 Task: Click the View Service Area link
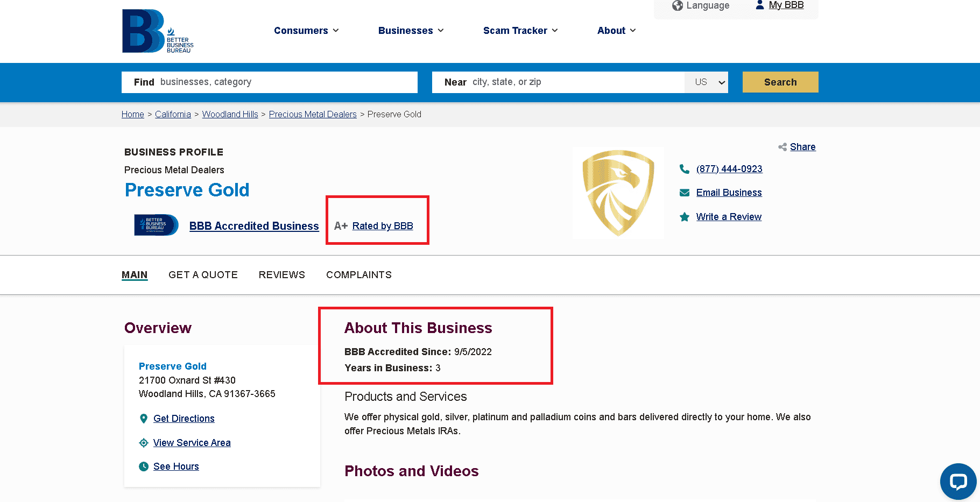pos(192,443)
